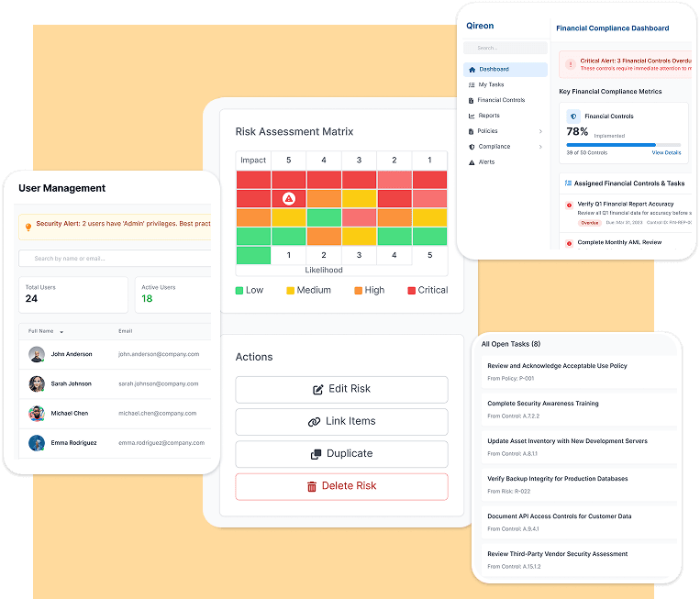
Task: Open Update Asset Inventory task
Action: point(578,447)
